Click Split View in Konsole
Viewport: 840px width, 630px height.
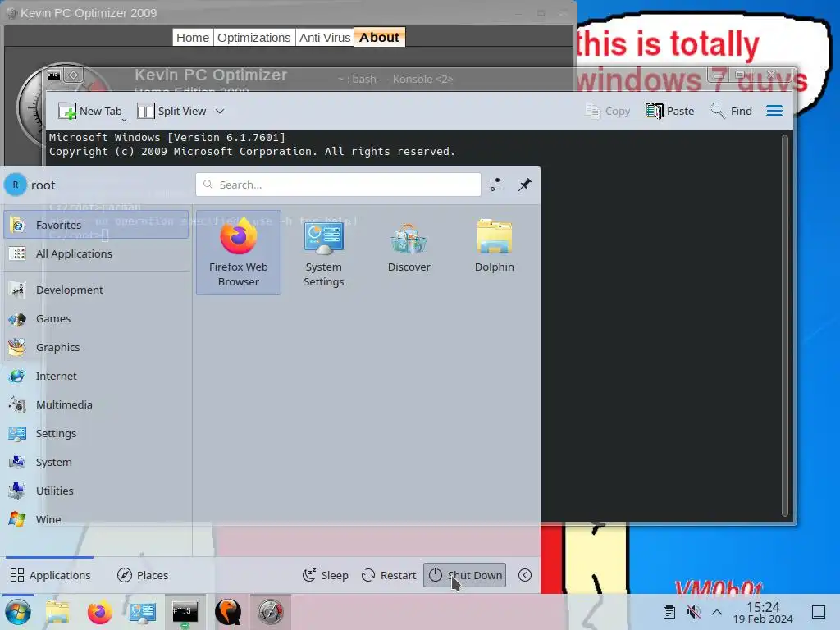point(172,111)
